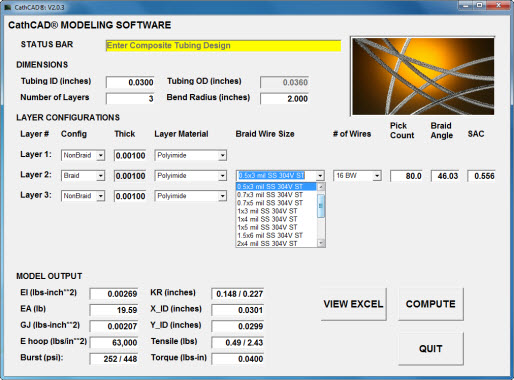The image size is (514, 380).
Task: Expand Layer 3 material Polyimide dropdown
Action: coord(222,196)
